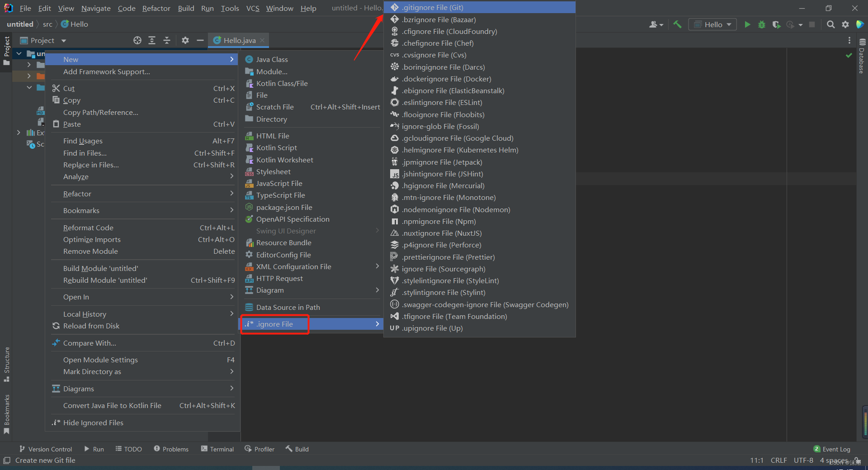
Task: Open IDE settings gear in top toolbar
Action: coord(845,24)
